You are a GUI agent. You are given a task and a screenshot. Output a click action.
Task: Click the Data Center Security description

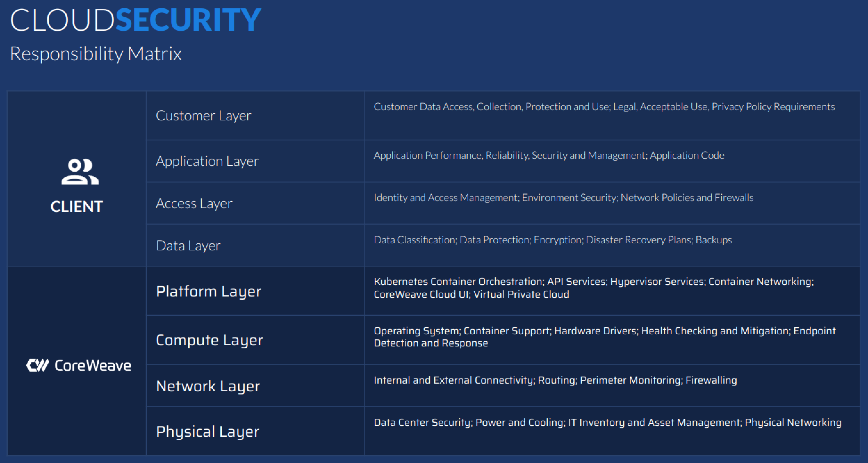[608, 423]
